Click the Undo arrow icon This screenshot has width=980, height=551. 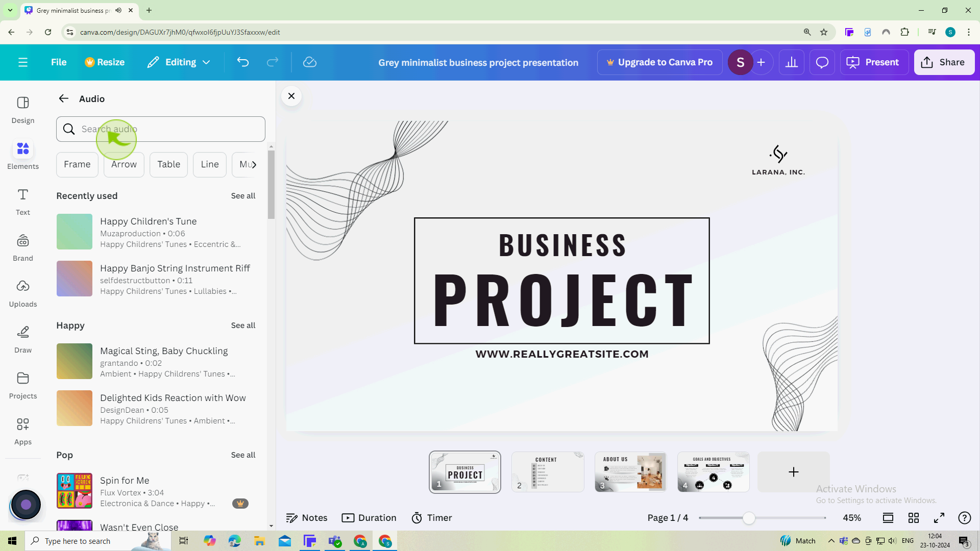(243, 62)
